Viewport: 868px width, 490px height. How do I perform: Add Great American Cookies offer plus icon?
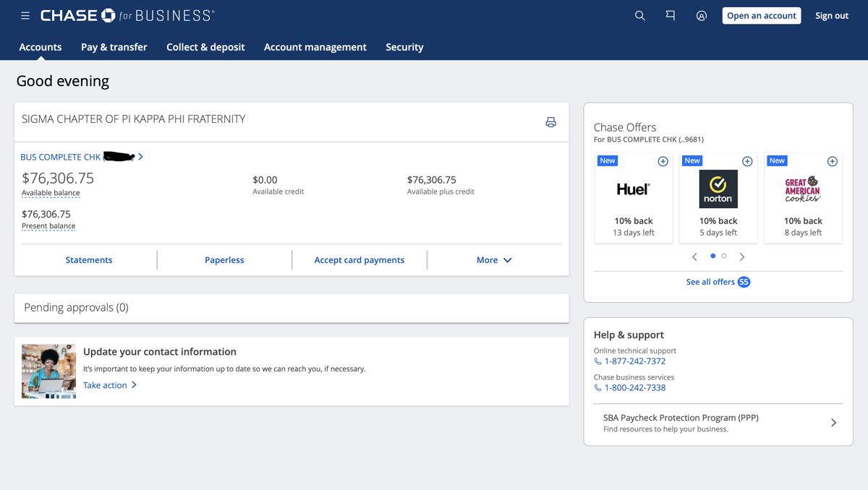832,161
